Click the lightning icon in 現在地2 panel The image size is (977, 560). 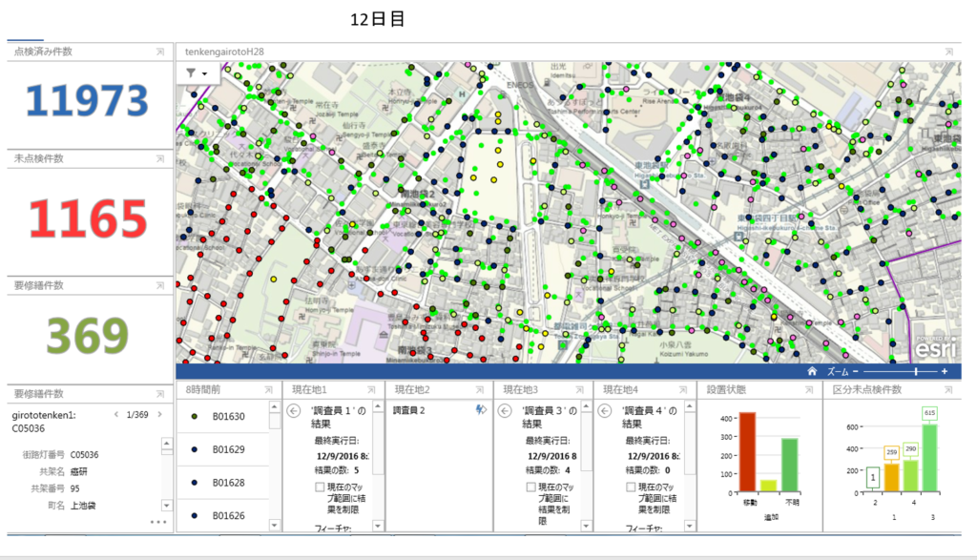[481, 409]
